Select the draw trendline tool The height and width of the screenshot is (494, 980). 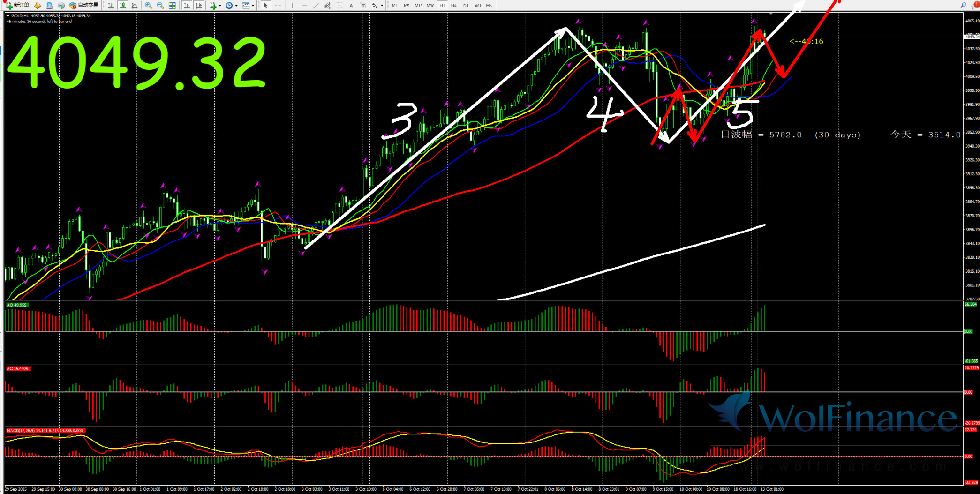316,6
